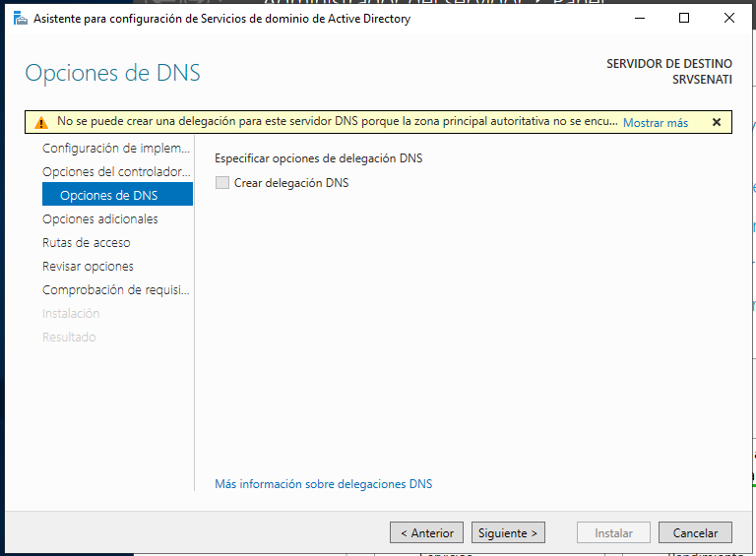Screen dimensions: 756x556
Task: Tick the Crear delegación DNS checkbox
Action: click(222, 183)
